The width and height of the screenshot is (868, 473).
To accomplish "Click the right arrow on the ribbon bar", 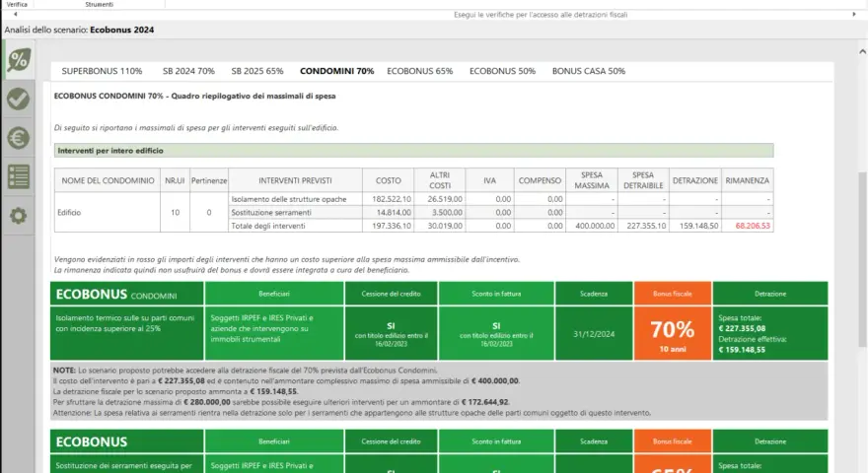I will click(x=853, y=15).
